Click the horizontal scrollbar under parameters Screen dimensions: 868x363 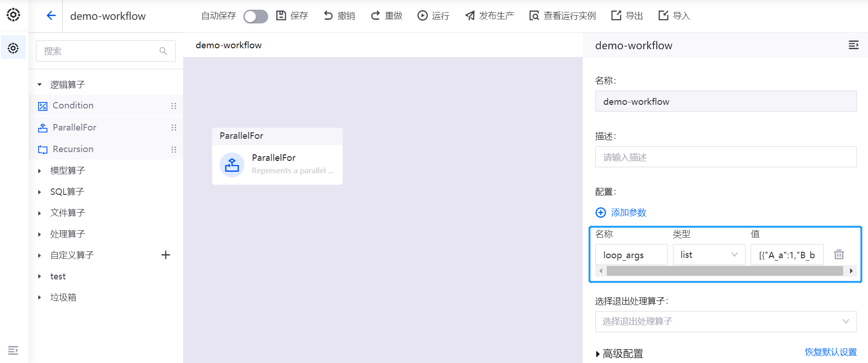coord(724,271)
